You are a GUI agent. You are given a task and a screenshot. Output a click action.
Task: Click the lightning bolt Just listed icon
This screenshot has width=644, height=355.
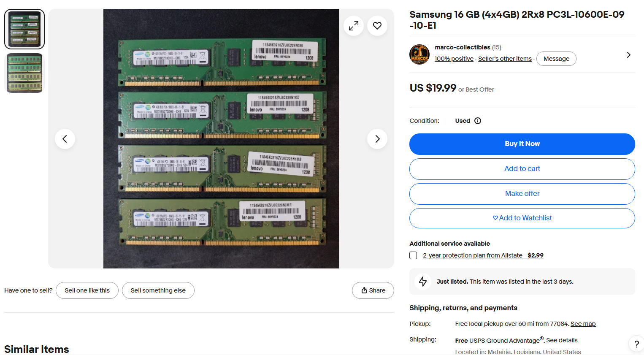423,282
